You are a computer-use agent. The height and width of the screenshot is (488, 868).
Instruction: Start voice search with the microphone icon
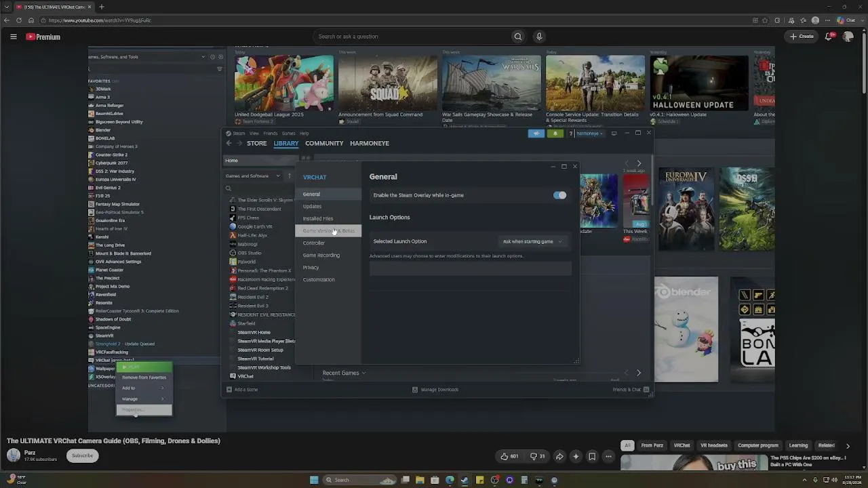click(x=539, y=37)
